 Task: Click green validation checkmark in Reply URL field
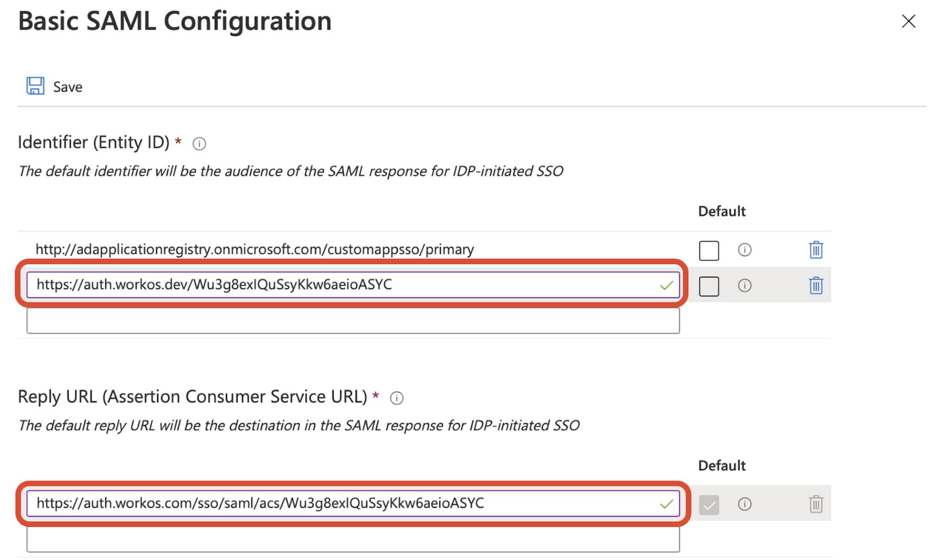(666, 504)
